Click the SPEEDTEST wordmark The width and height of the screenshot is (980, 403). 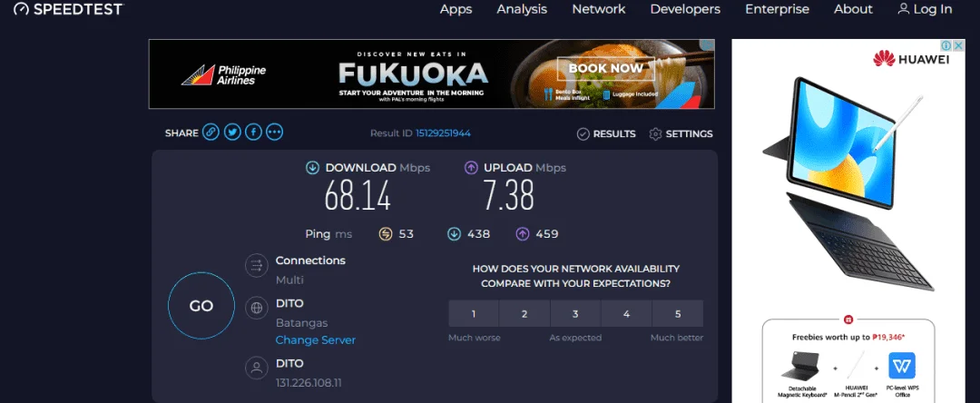78,9
